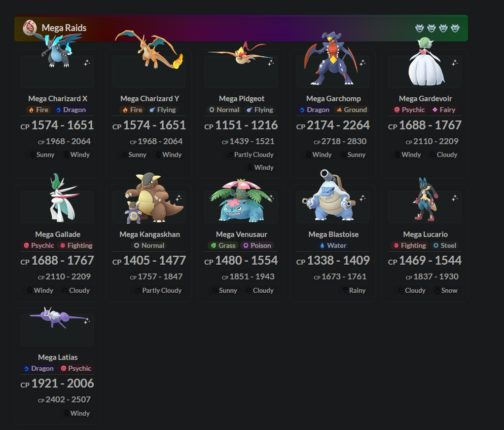The image size is (504, 430).
Task: Click the shiny sparkle icon on Mega Charizard X
Action: click(x=87, y=63)
